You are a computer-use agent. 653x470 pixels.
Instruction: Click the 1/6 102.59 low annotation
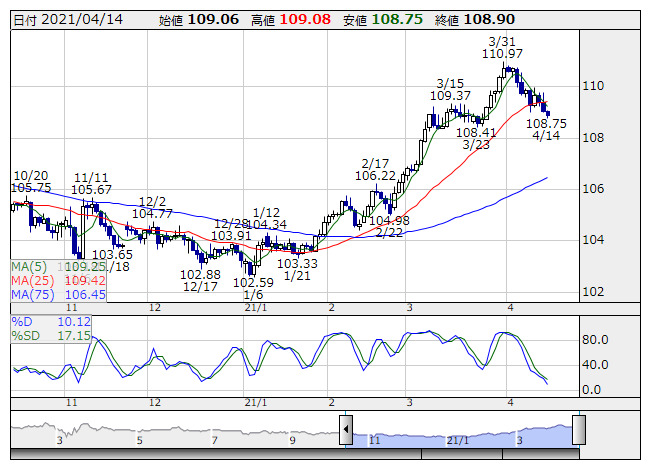(252, 289)
